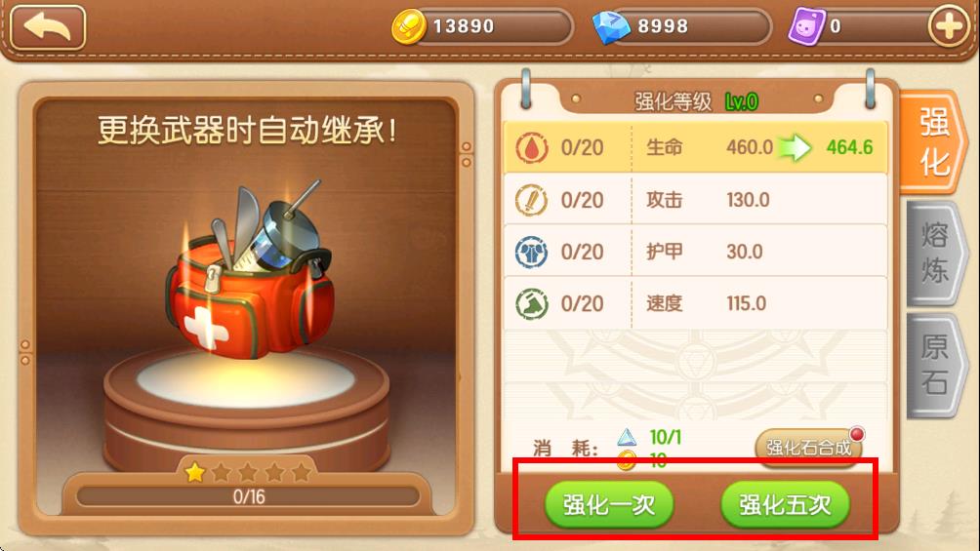
Task: Open the 熔炼 tab
Action: point(936,253)
